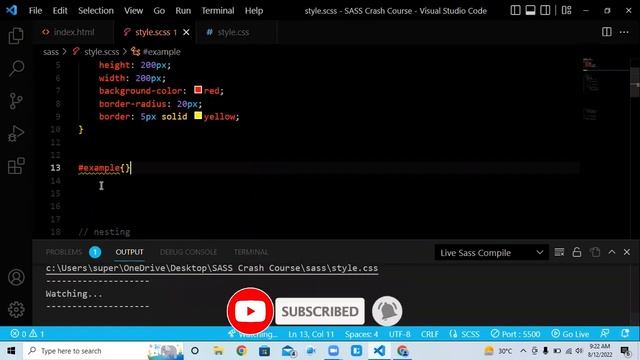Click the stylesheet path link in output

coord(212,268)
